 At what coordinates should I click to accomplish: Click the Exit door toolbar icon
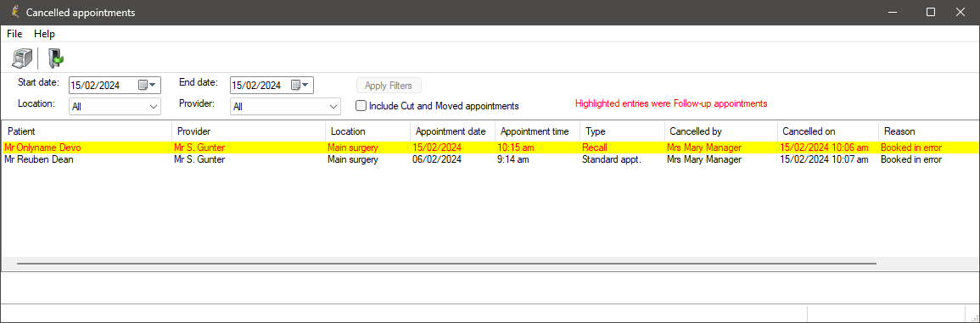pos(56,58)
